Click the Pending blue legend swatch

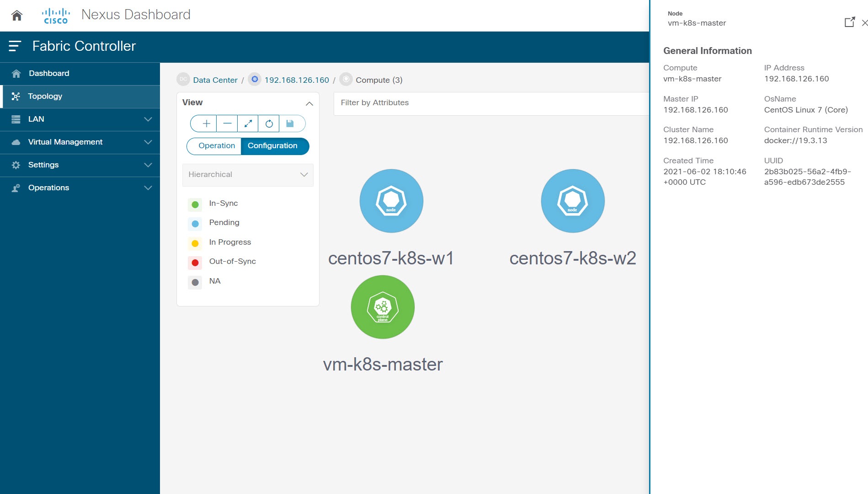pos(195,224)
